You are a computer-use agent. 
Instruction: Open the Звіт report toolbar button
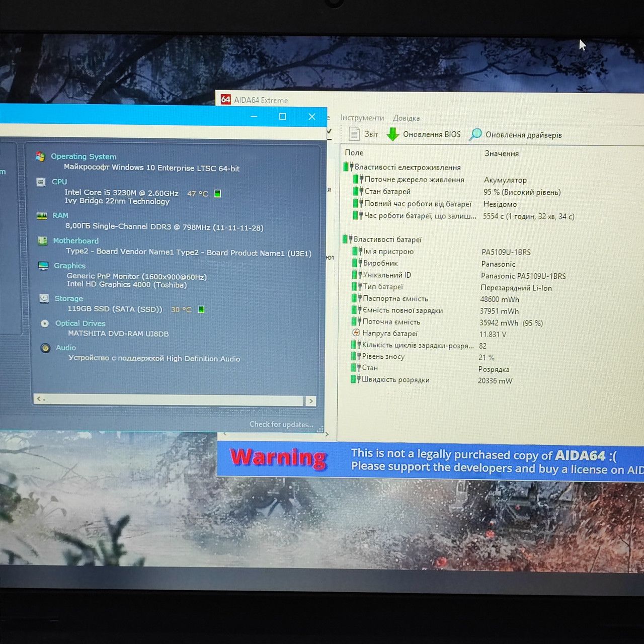(x=363, y=134)
